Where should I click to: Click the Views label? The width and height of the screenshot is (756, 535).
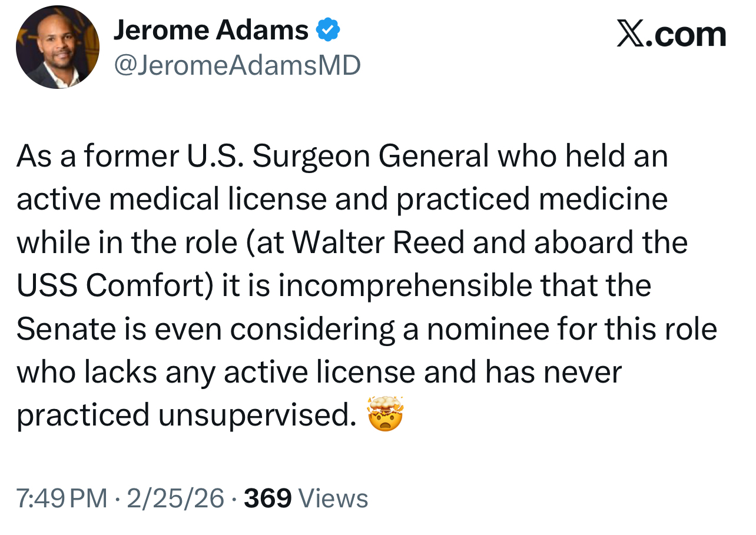click(333, 499)
